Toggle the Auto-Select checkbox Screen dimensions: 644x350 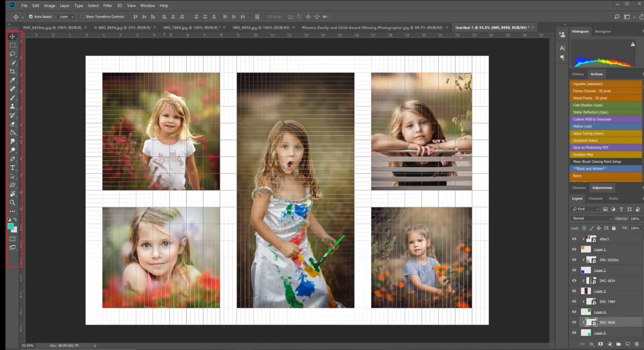[30, 16]
